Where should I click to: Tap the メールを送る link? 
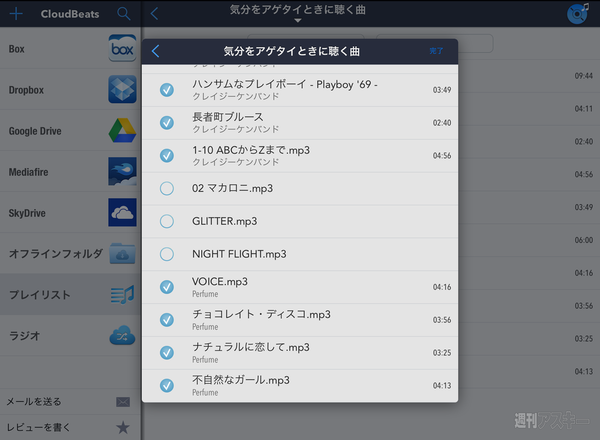[34, 402]
